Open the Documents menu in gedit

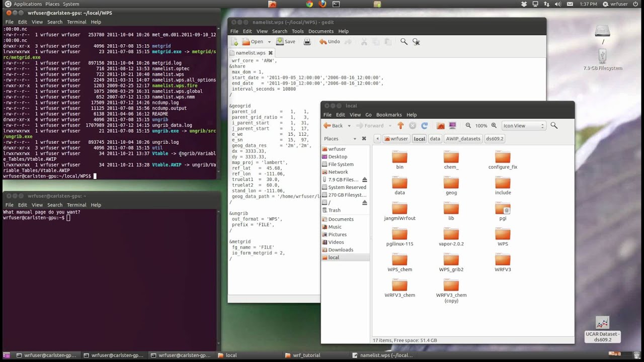[320, 31]
